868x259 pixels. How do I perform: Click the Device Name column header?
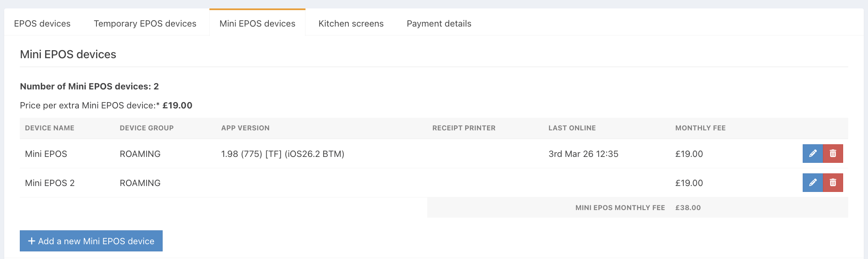pos(49,128)
